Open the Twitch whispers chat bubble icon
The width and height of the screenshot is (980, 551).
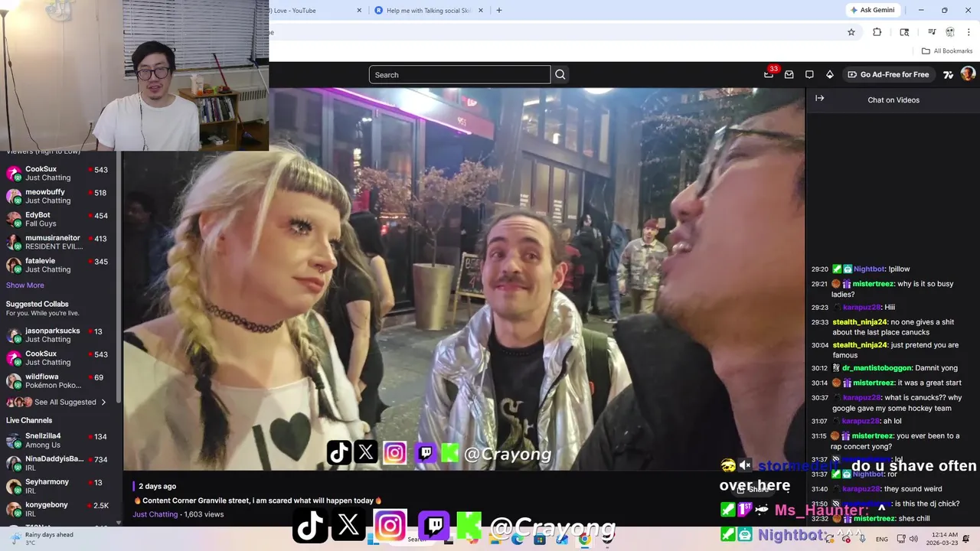coord(809,74)
